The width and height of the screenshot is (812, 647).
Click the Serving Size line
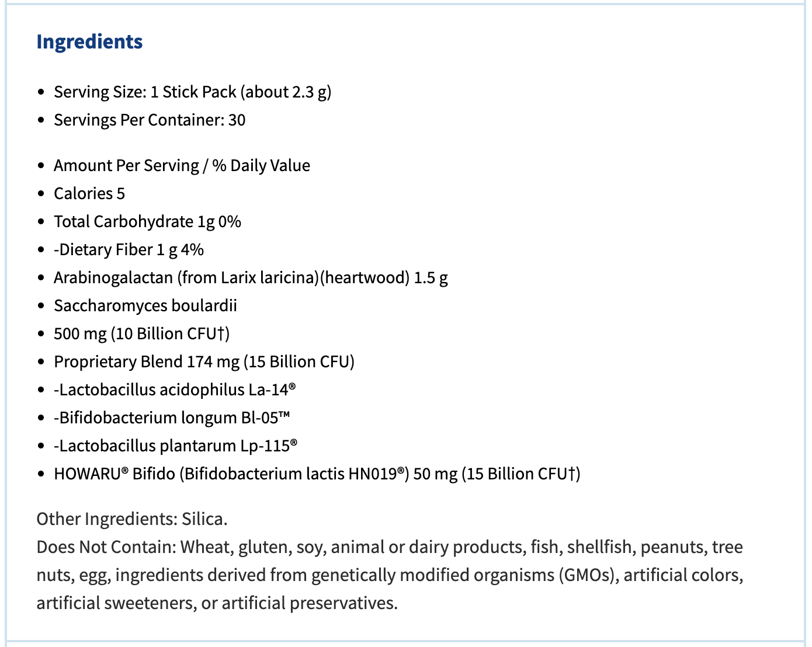pyautogui.click(x=192, y=92)
